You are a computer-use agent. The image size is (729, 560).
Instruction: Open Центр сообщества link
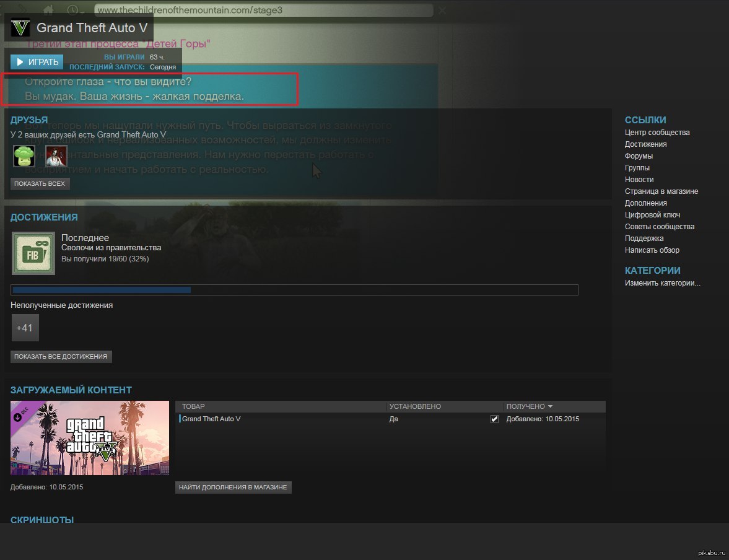[657, 133]
